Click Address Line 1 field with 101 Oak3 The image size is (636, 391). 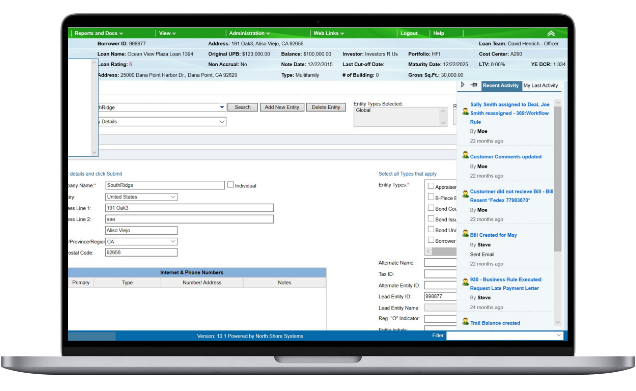pos(189,208)
